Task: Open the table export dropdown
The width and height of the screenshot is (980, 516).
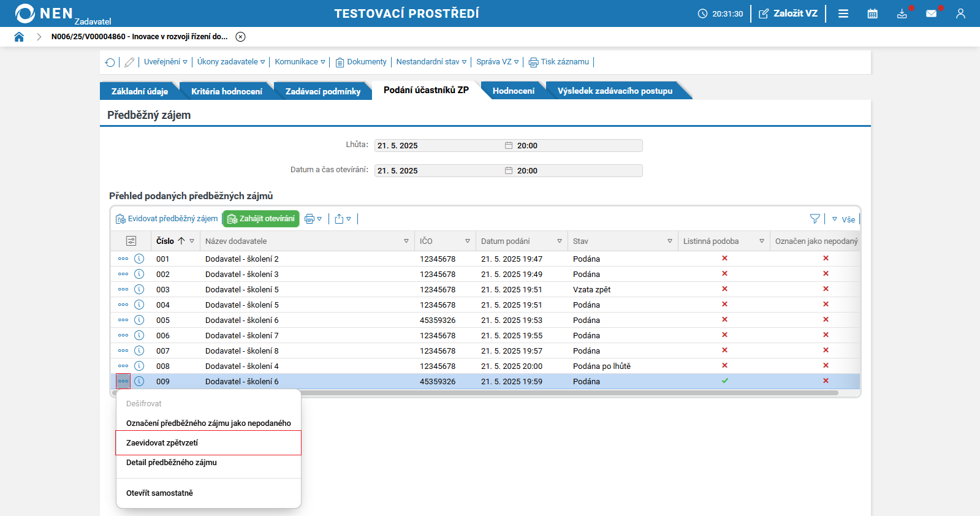Action: point(343,219)
